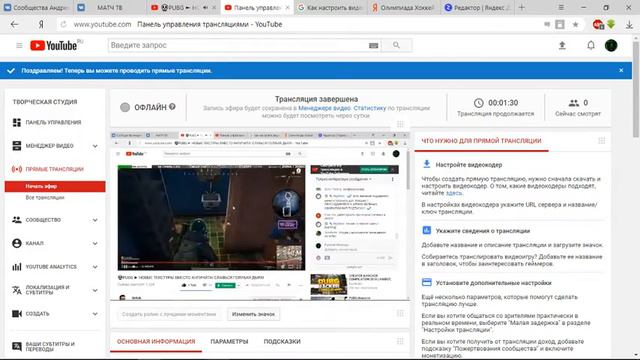The height and width of the screenshot is (360, 640).
Task: Click the grid handle on the tabs row
Action: [400, 341]
